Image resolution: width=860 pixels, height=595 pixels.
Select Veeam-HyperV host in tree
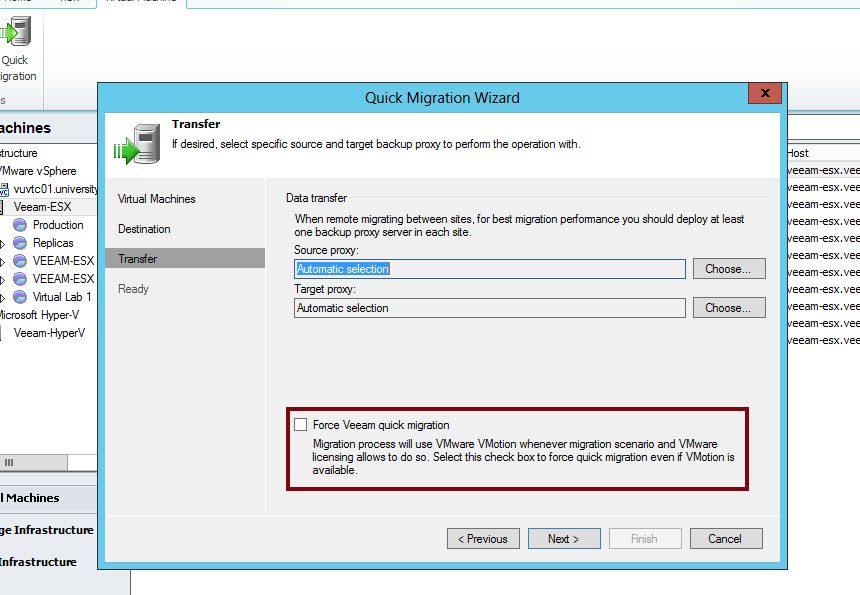tap(49, 333)
